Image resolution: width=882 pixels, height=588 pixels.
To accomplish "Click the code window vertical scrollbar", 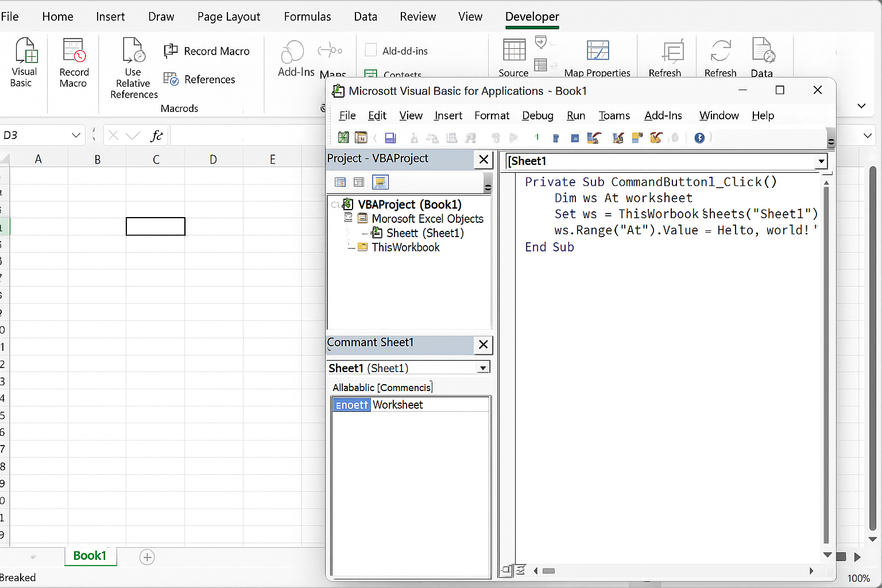I will [x=826, y=365].
